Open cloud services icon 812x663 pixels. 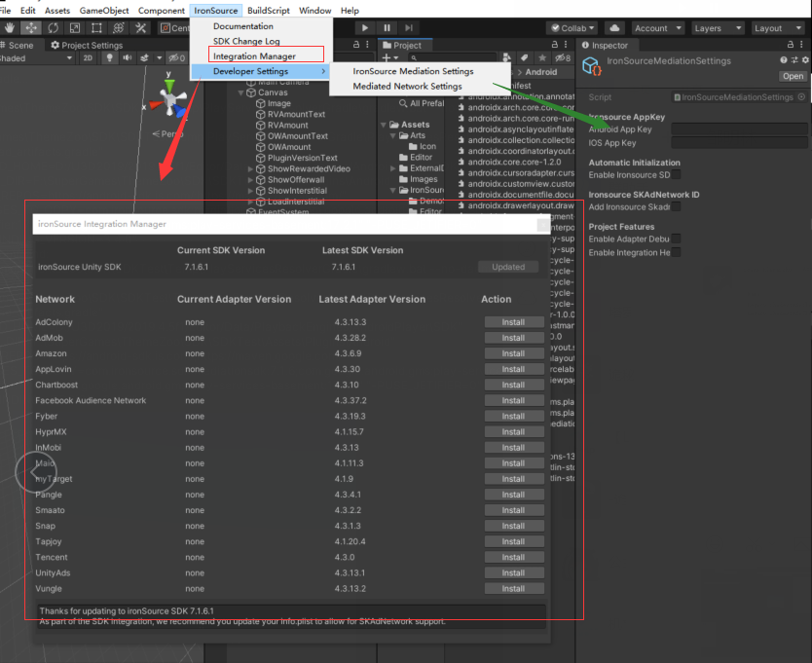(614, 28)
